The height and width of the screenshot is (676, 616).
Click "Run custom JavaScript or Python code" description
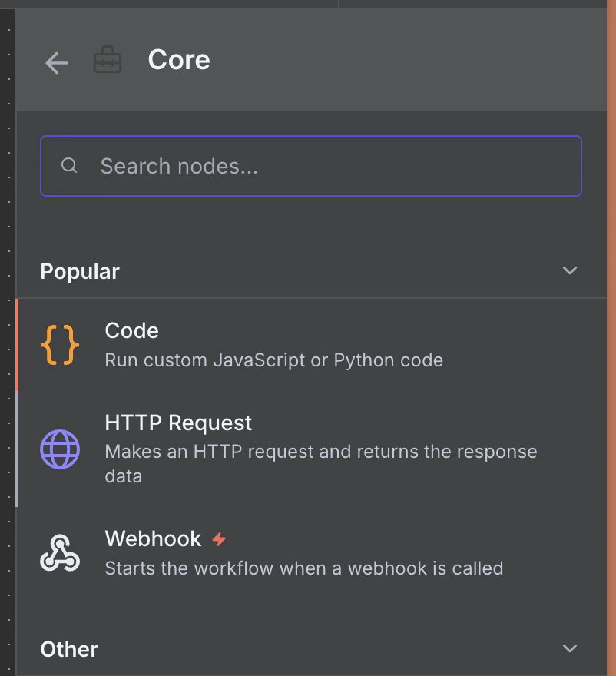pos(273,360)
